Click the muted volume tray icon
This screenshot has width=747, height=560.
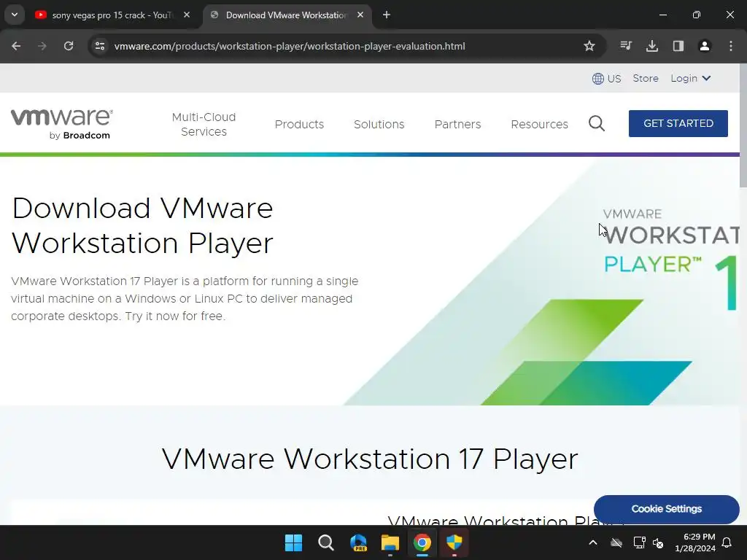coord(659,542)
